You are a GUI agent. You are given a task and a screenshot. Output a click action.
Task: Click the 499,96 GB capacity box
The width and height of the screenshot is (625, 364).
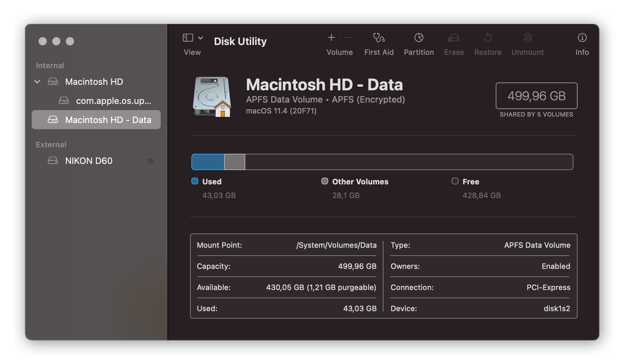536,96
